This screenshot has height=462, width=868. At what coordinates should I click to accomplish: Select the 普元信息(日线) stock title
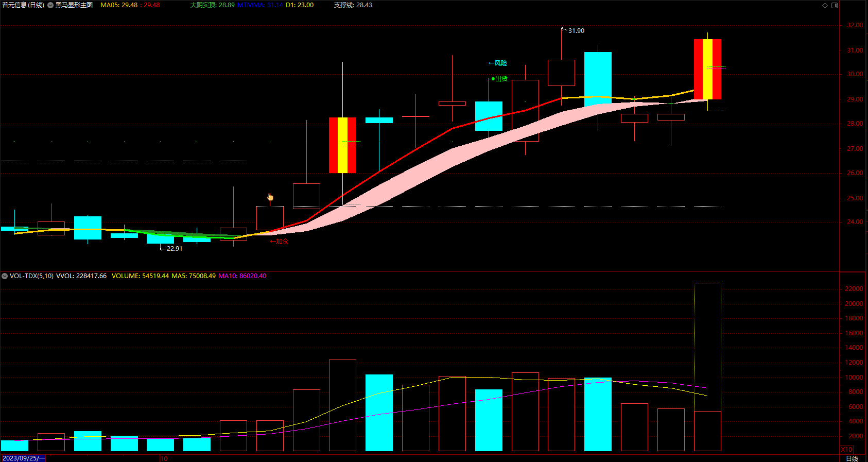pos(23,5)
